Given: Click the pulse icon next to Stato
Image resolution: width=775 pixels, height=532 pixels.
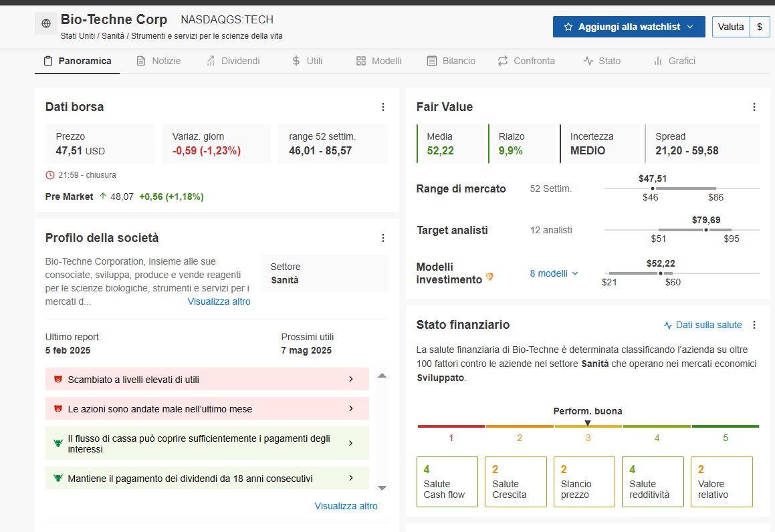Looking at the screenshot, I should 588,61.
